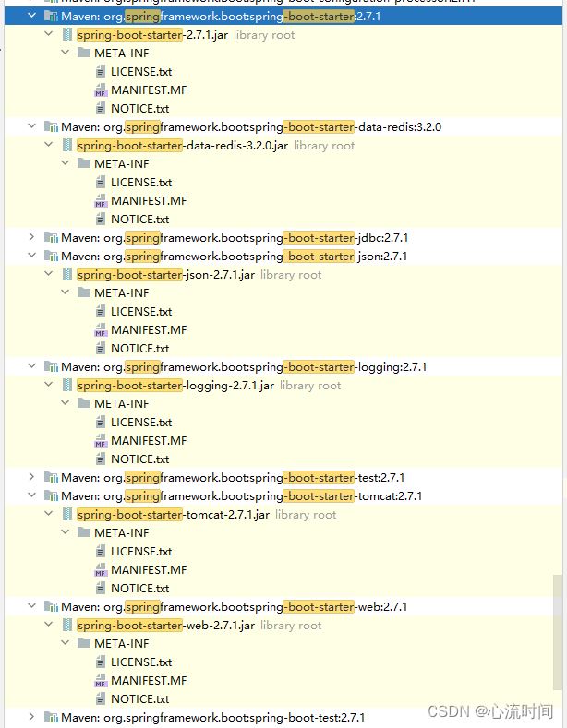Click library icon of spring-boot-starter-tomcat:2.7.1
567x728 pixels.
(x=51, y=495)
